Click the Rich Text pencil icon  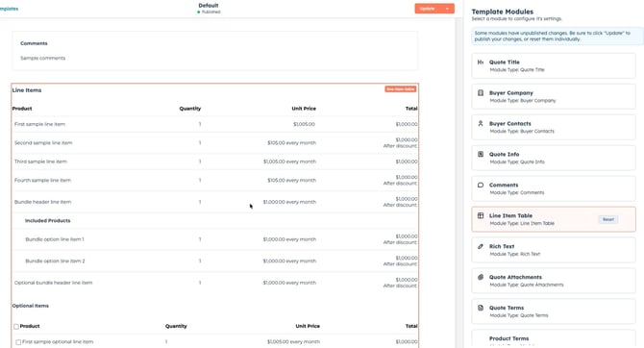481,246
